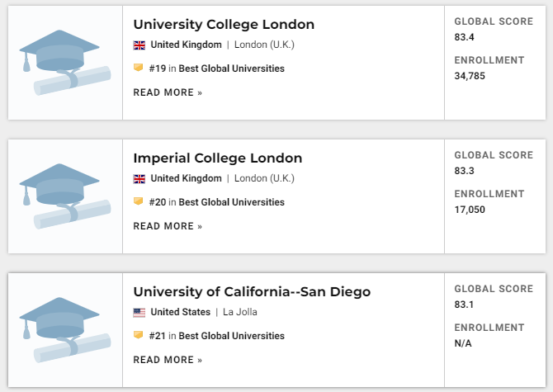The width and height of the screenshot is (553, 392).
Task: Click the gold badge next to #19 ranking
Action: 139,68
